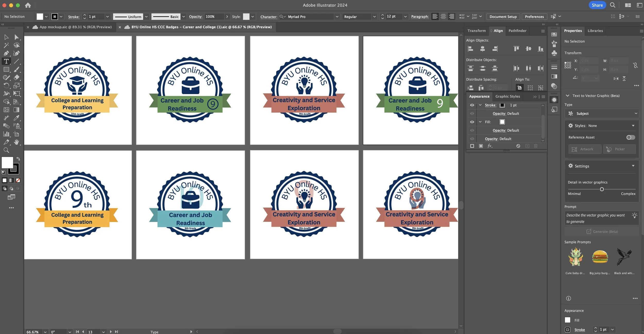Select the Line Segment tool
Image resolution: width=644 pixels, height=334 pixels.
coord(17,61)
